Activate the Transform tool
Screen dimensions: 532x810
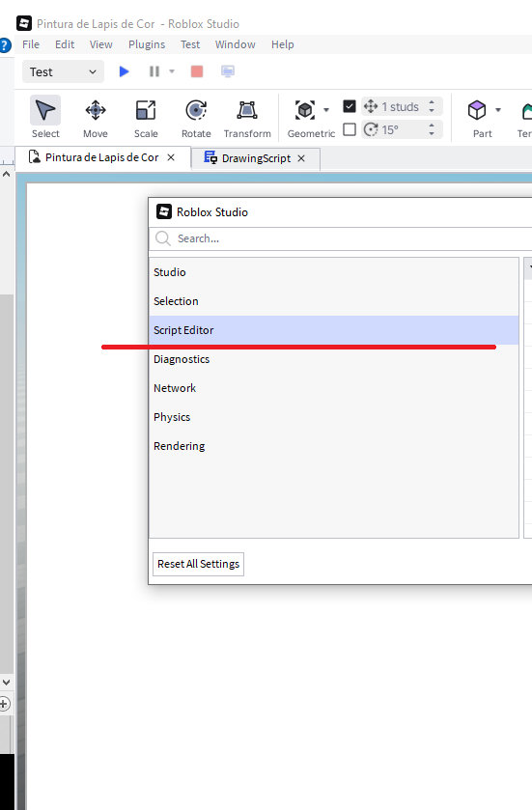click(247, 117)
